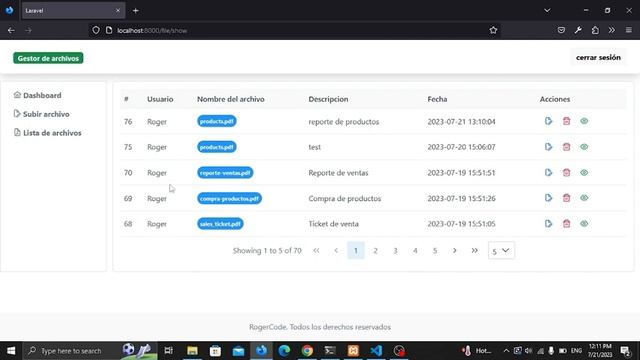The width and height of the screenshot is (640, 360).
Task: Download Compra de productos file
Action: point(548,198)
